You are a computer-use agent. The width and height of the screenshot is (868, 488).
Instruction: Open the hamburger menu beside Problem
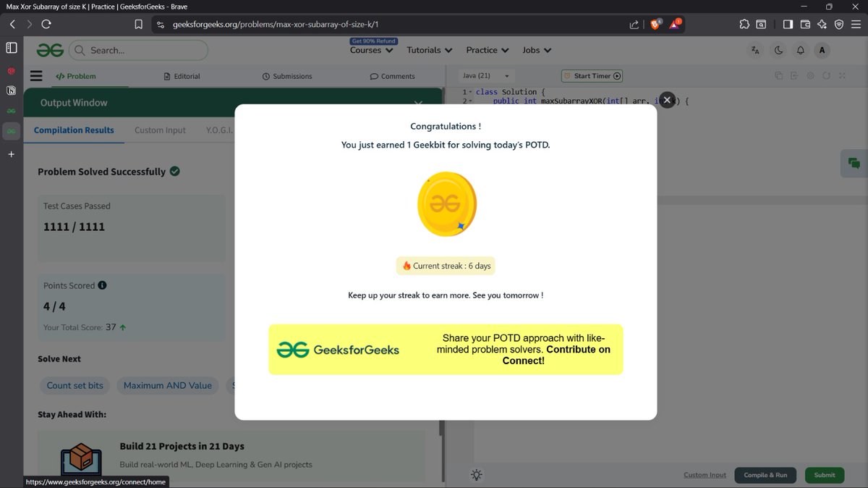click(36, 75)
